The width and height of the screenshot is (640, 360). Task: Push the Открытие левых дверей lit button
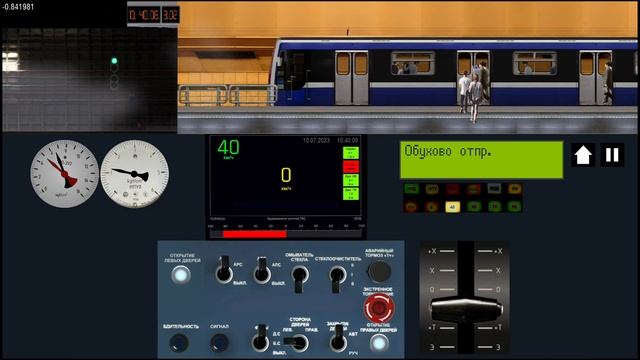coord(181,275)
